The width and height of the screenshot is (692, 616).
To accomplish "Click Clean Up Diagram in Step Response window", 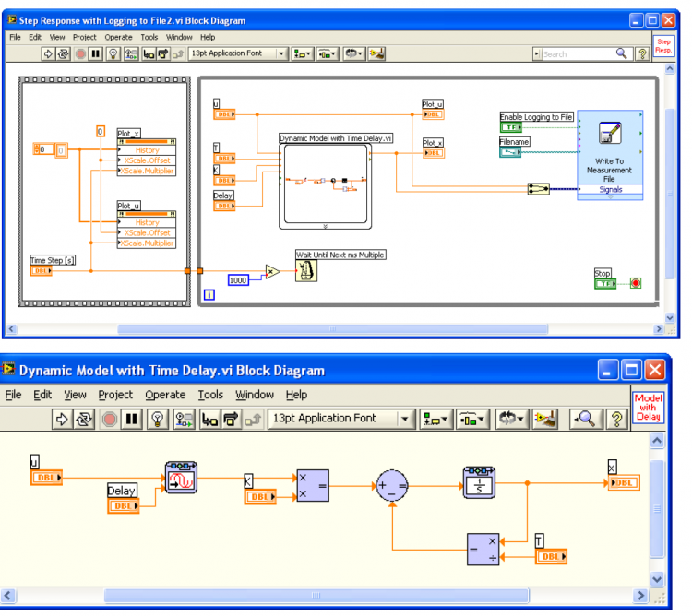I will [x=376, y=53].
